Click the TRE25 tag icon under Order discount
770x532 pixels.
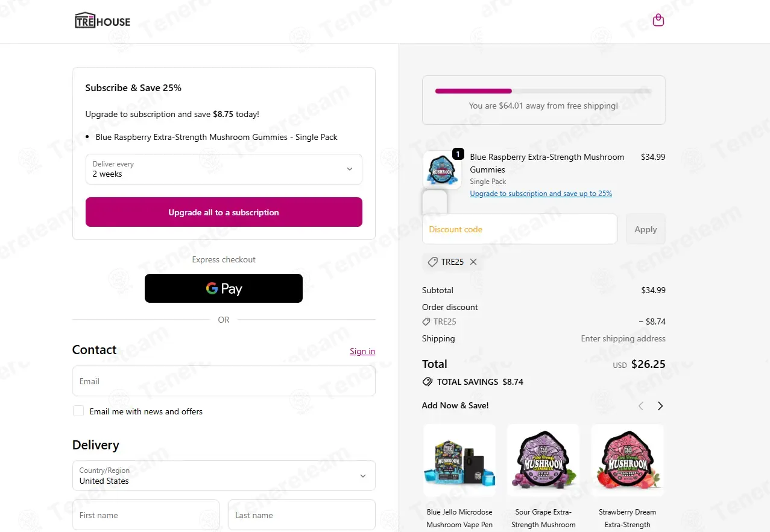pos(426,321)
